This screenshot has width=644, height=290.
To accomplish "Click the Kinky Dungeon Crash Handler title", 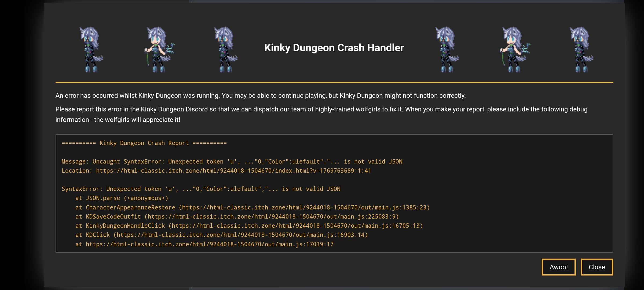I will (x=334, y=48).
